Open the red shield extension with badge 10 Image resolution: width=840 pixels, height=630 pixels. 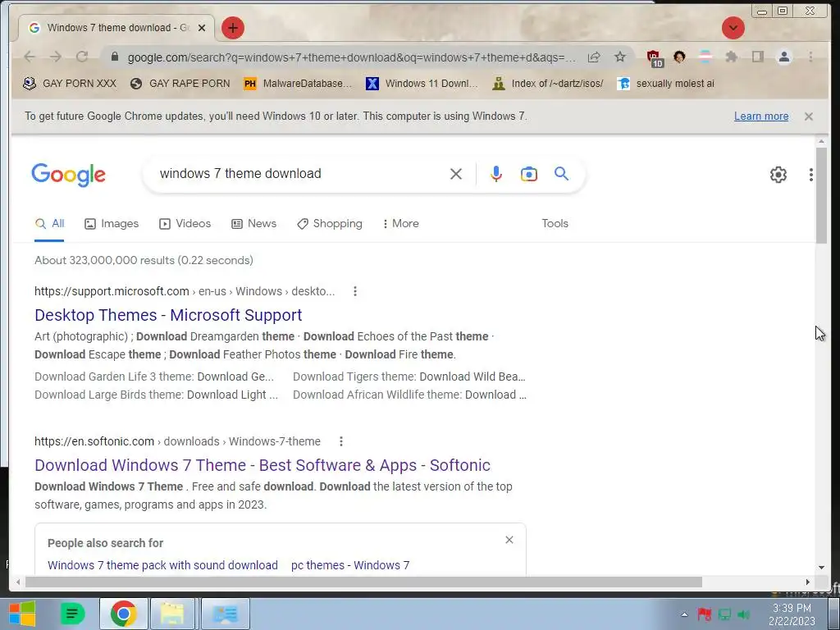[x=654, y=58]
